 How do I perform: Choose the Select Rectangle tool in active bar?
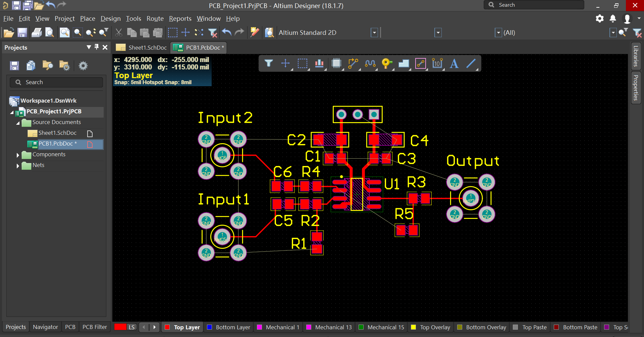(x=303, y=63)
